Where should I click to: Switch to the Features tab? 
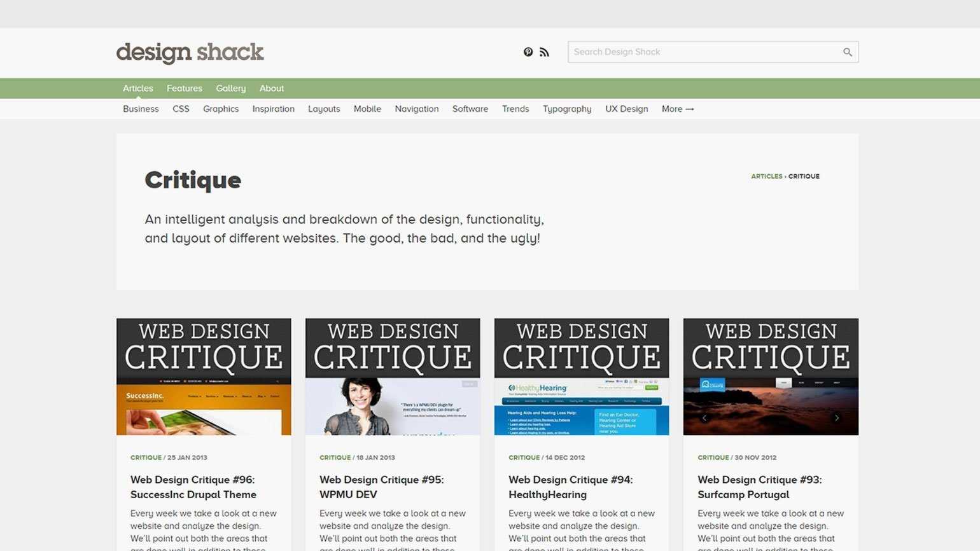tap(184, 88)
